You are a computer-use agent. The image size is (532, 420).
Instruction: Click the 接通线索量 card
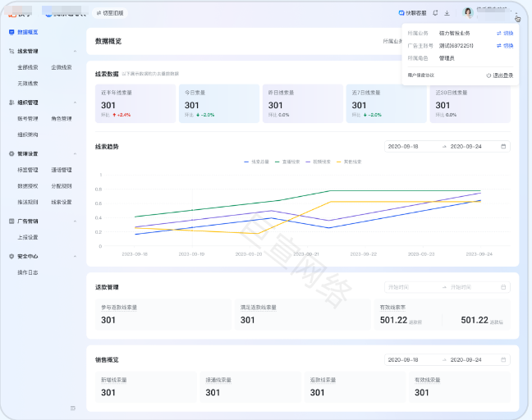[250, 387]
